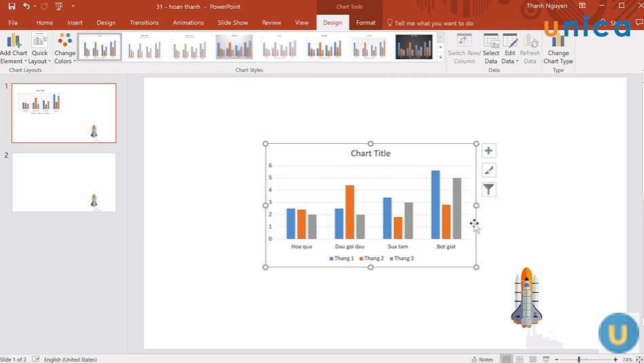The image size is (644, 363).
Task: Expand the Chart Styles gallery
Action: coord(440,58)
